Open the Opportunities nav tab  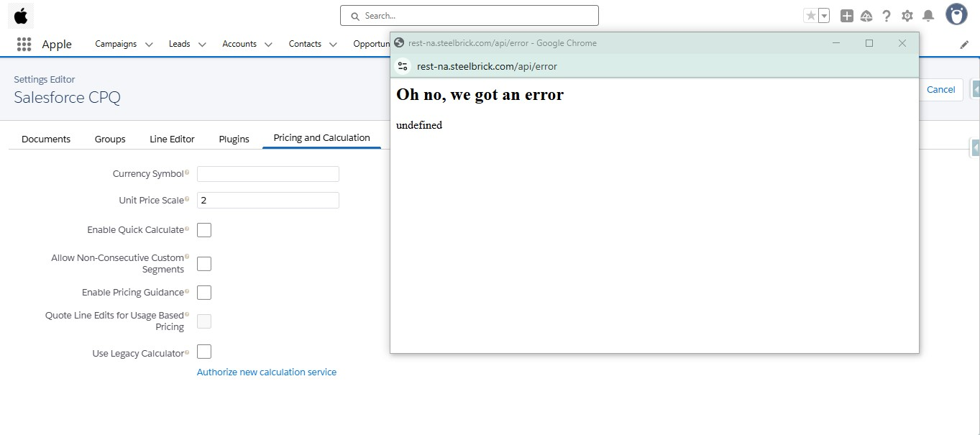pyautogui.click(x=371, y=44)
